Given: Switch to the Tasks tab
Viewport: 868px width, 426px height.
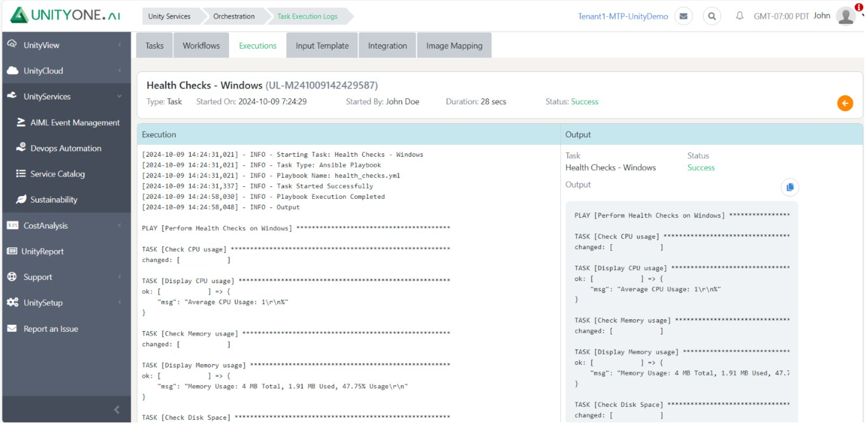Looking at the screenshot, I should pos(154,45).
